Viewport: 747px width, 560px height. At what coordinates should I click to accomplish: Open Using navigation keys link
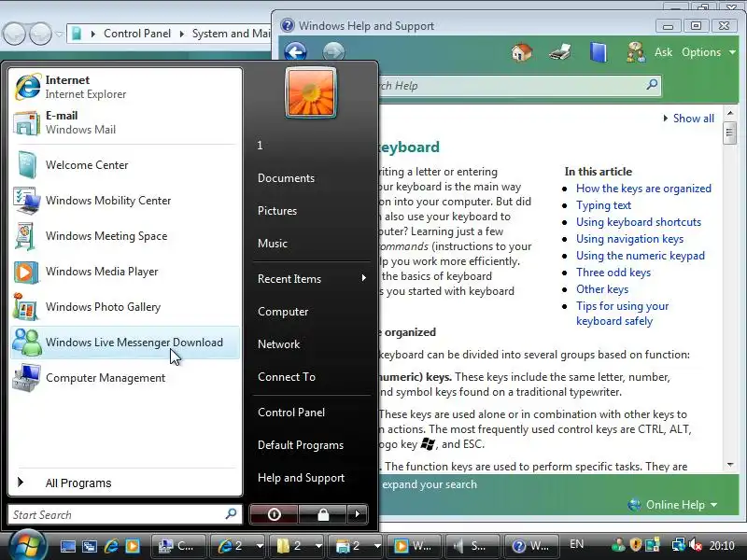click(x=629, y=239)
